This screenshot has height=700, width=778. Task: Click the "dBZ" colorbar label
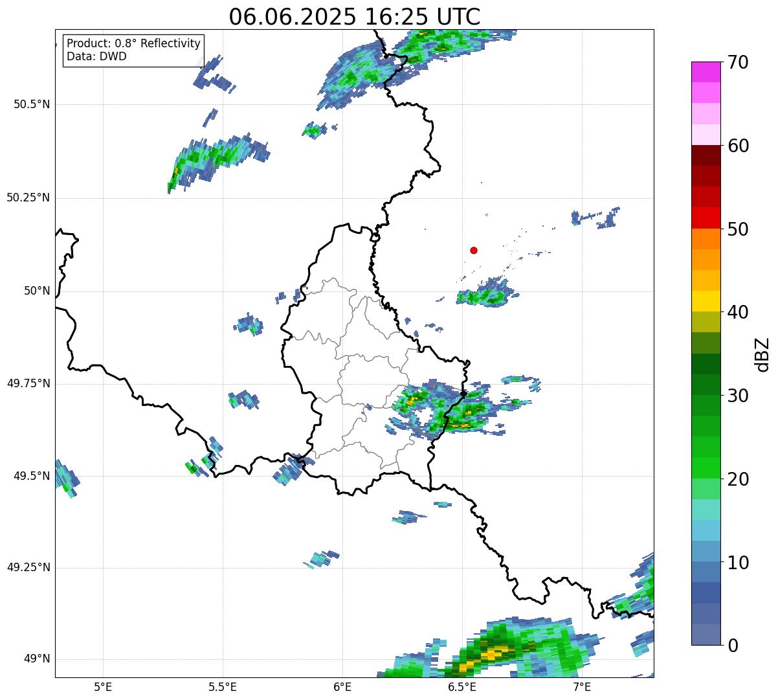[762, 354]
